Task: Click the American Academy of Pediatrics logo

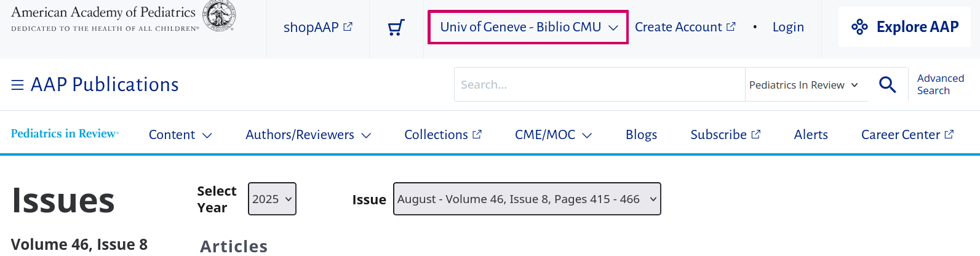Action: pyautogui.click(x=123, y=17)
